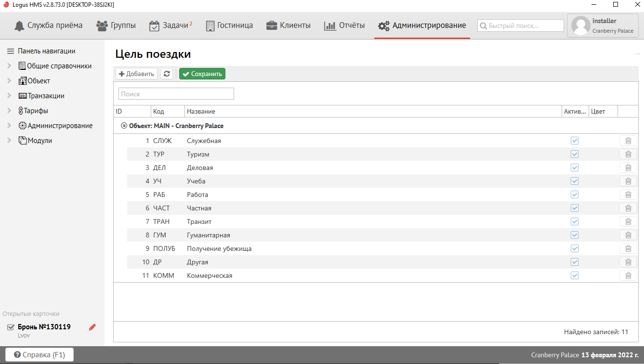The image size is (644, 364).
Task: Toggle the Активен checkbox for Служебная
Action: (575, 141)
